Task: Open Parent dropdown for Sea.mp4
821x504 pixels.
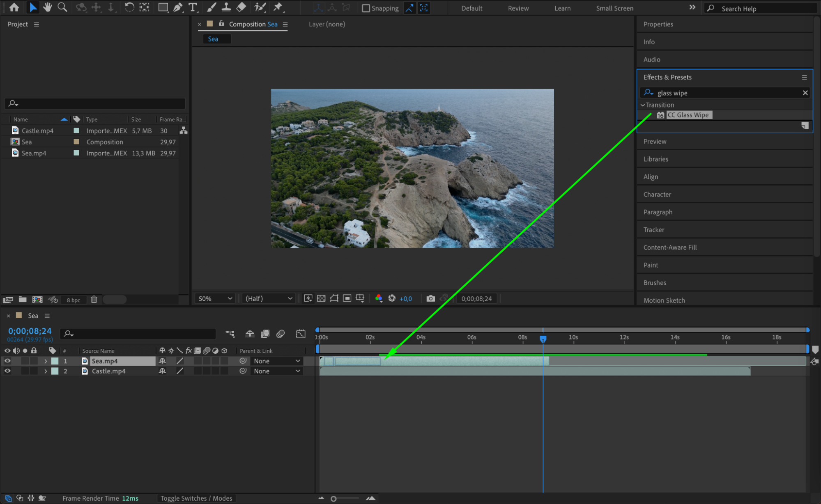Action: pyautogui.click(x=276, y=361)
